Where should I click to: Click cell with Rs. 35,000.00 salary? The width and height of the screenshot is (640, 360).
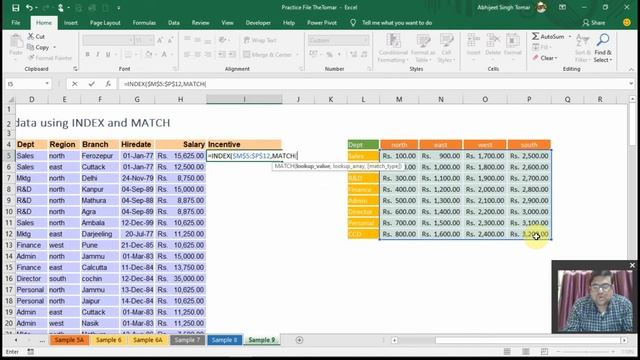point(180,279)
